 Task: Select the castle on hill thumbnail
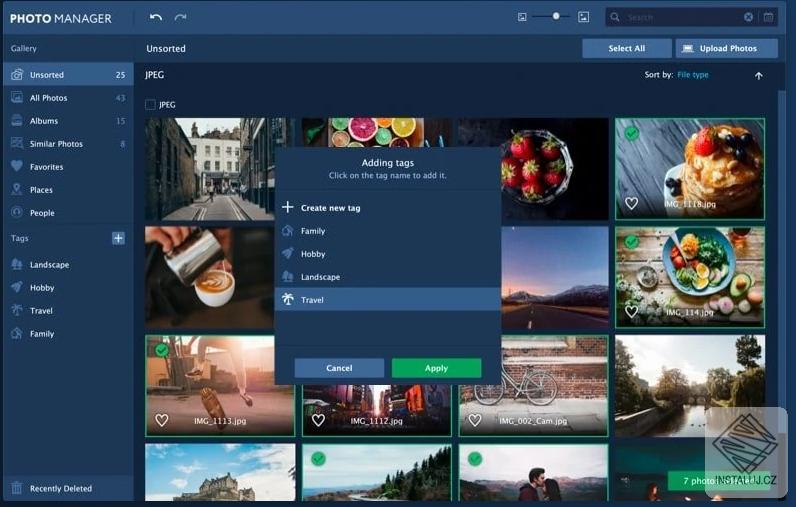(x=220, y=472)
